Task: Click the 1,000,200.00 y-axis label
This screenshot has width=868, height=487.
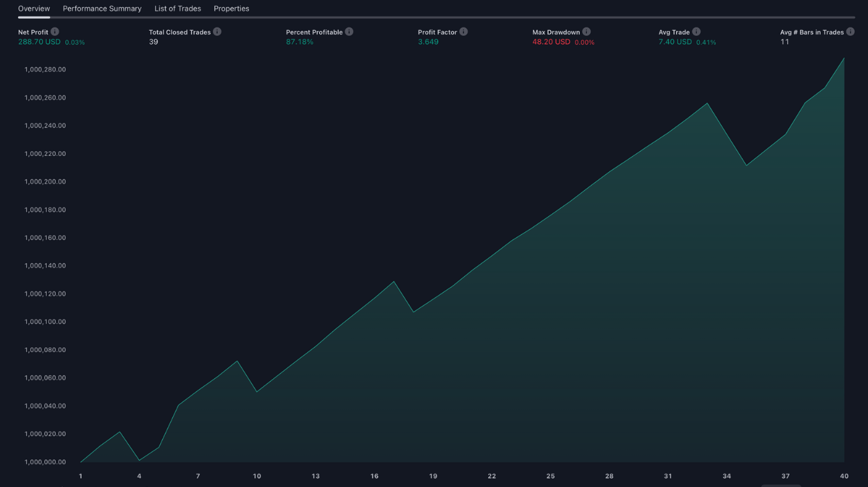Action: coord(45,181)
